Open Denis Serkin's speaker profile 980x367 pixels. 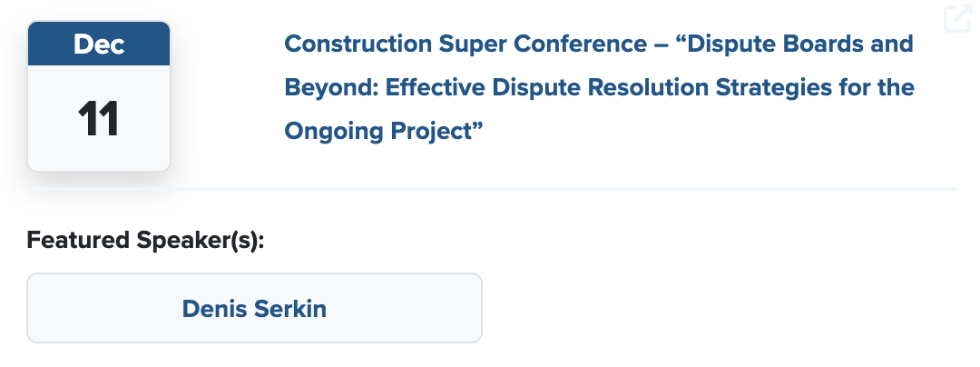[254, 308]
